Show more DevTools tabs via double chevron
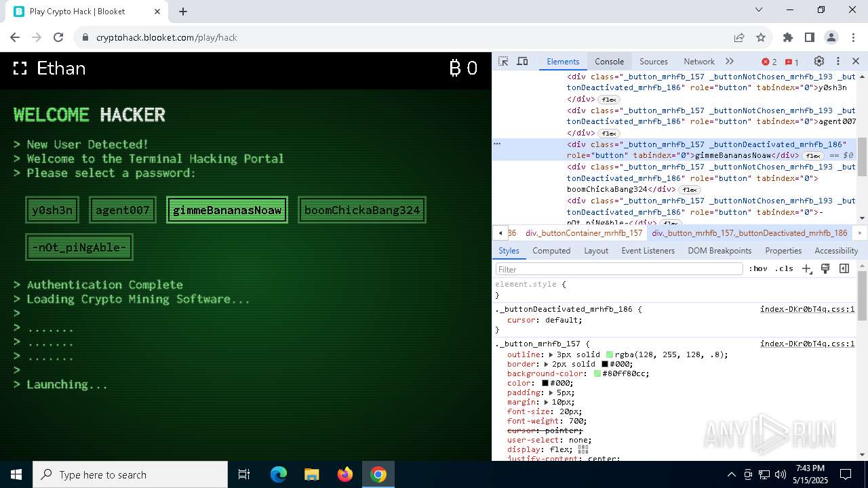 [x=730, y=61]
